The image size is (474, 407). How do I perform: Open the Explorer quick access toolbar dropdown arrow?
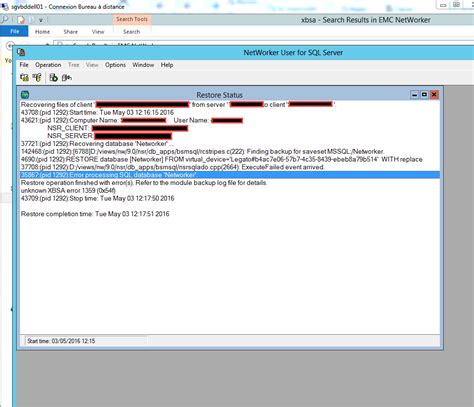click(41, 20)
